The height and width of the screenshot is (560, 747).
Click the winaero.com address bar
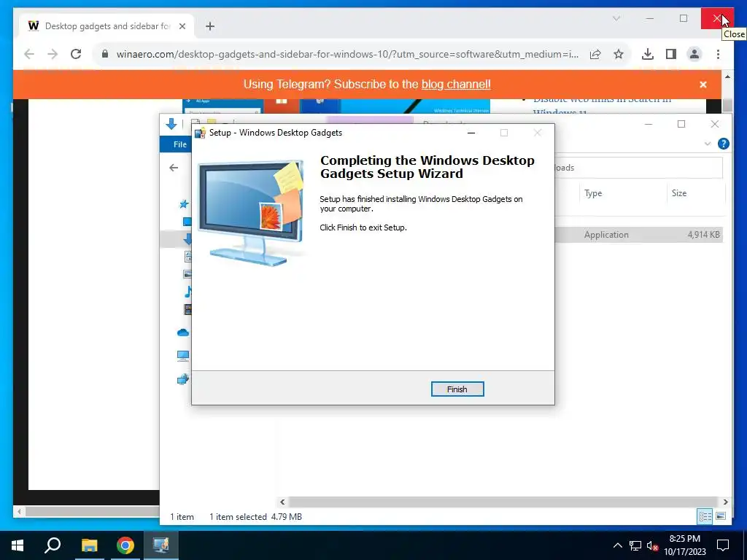pos(347,54)
